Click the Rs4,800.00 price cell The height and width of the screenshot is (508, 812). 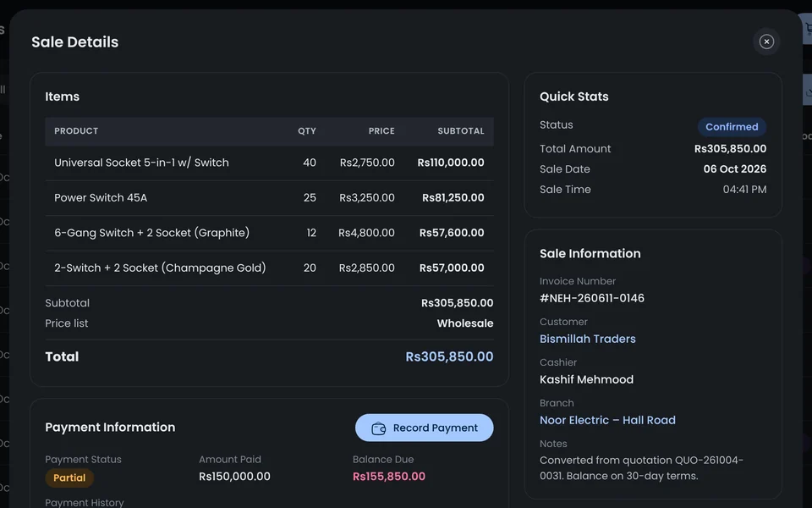coord(366,234)
